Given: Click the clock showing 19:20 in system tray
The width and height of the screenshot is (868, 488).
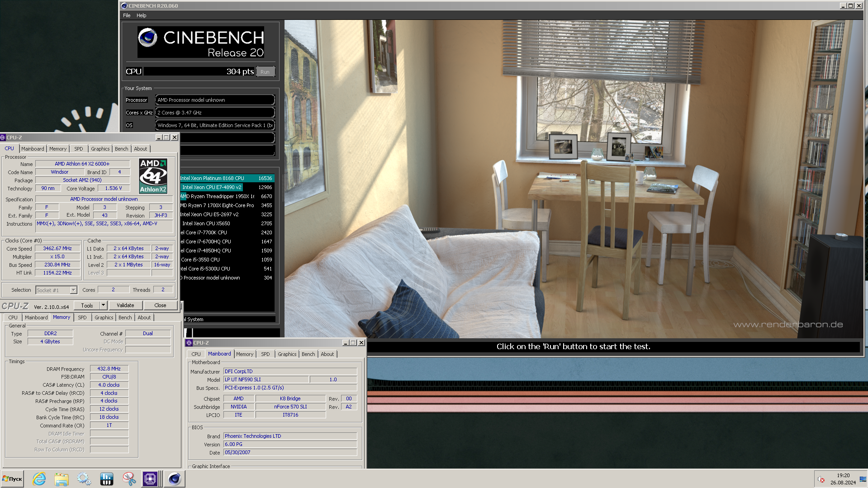Looking at the screenshot, I should [843, 475].
